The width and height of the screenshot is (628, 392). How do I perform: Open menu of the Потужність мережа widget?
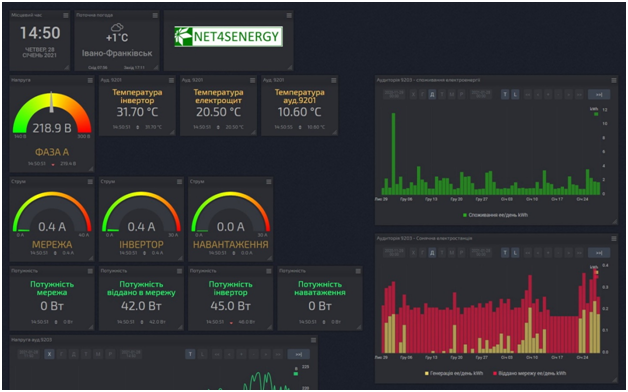click(x=90, y=271)
